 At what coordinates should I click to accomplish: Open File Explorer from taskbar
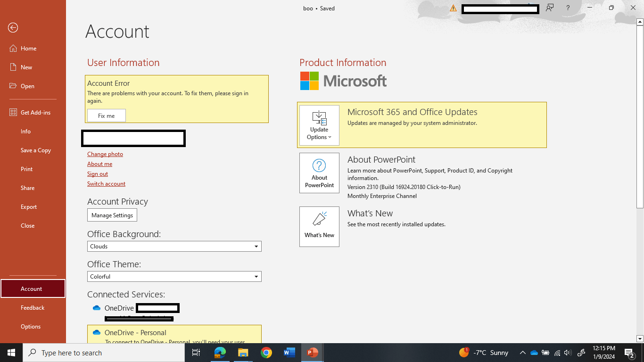click(243, 353)
